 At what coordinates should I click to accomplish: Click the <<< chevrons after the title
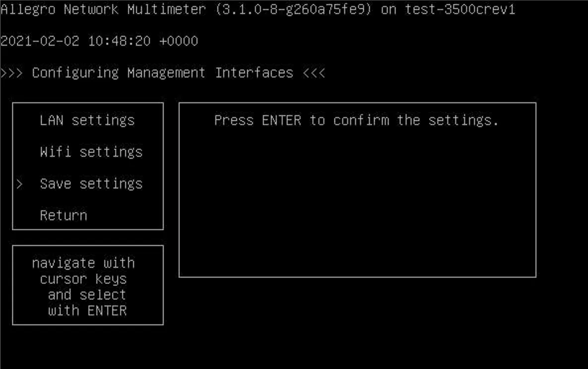pyautogui.click(x=313, y=73)
